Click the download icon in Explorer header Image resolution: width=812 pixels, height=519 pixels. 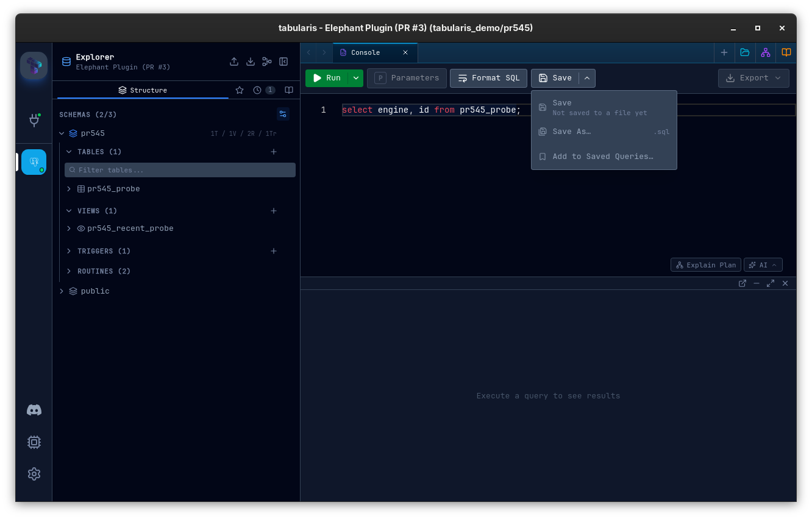(251, 62)
